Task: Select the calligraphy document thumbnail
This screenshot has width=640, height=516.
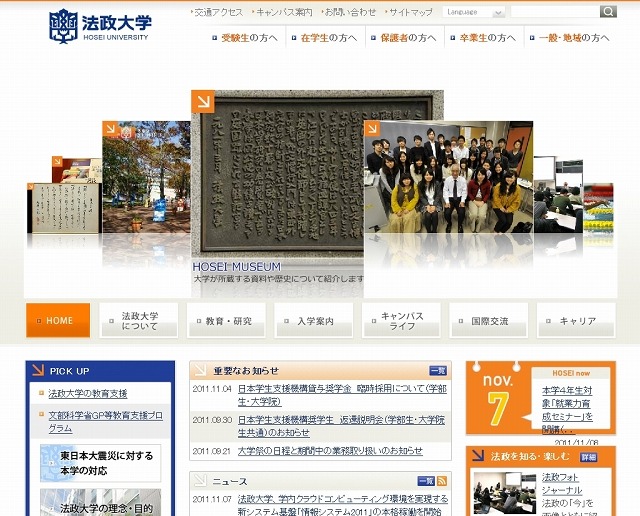Action: click(x=63, y=208)
